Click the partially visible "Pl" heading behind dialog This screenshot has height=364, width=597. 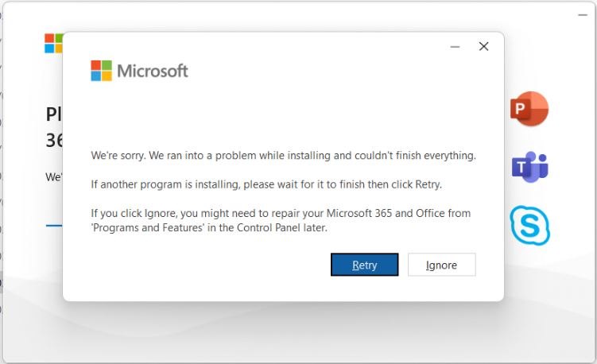coord(54,114)
